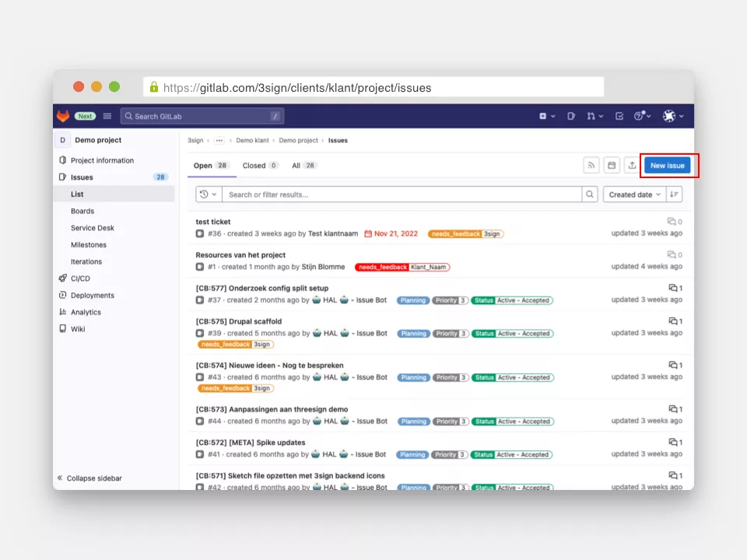Open the user avatar dropdown menu
Viewport: 747px width, 560px height.
[x=672, y=116]
